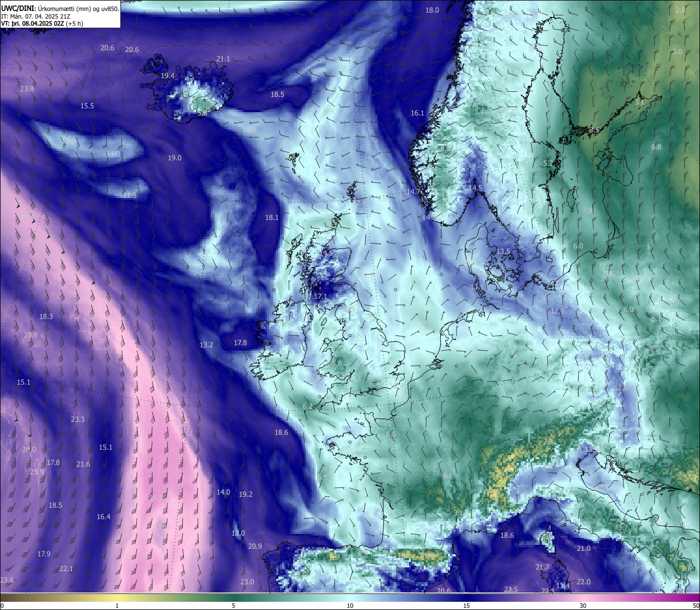Click the 22.0 value label
Image resolution: width=700 pixels, height=610 pixels.
pos(584,582)
